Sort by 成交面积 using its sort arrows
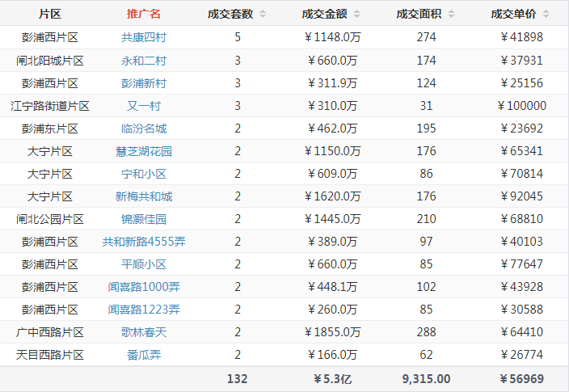The height and width of the screenshot is (392, 569). (452, 15)
